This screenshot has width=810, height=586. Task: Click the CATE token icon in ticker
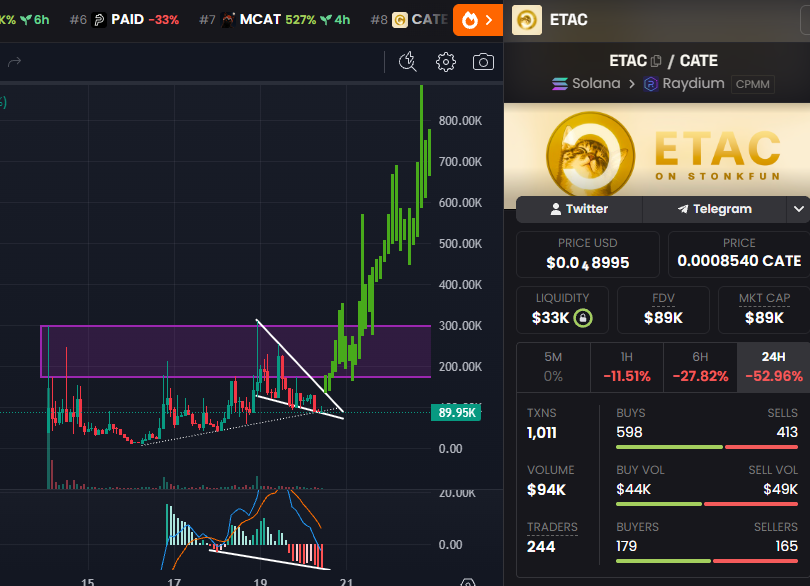[400, 20]
